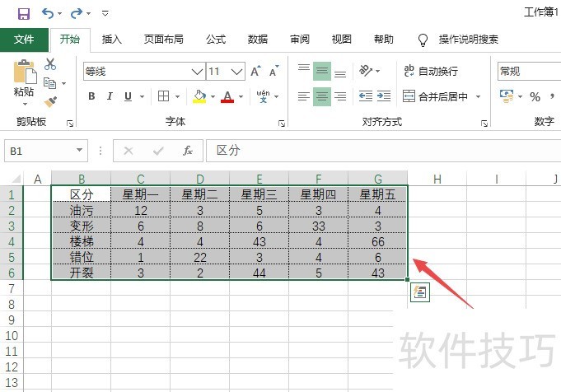Image resolution: width=561 pixels, height=392 pixels.
Task: Click the Cut scissors icon
Action: click(x=50, y=64)
